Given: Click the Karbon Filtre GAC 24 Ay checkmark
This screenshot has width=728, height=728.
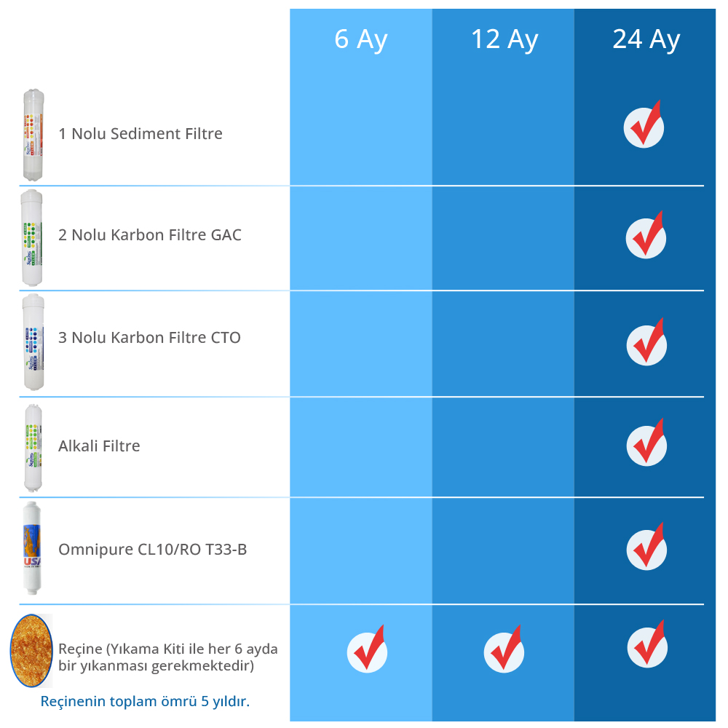Looking at the screenshot, I should 646,237.
